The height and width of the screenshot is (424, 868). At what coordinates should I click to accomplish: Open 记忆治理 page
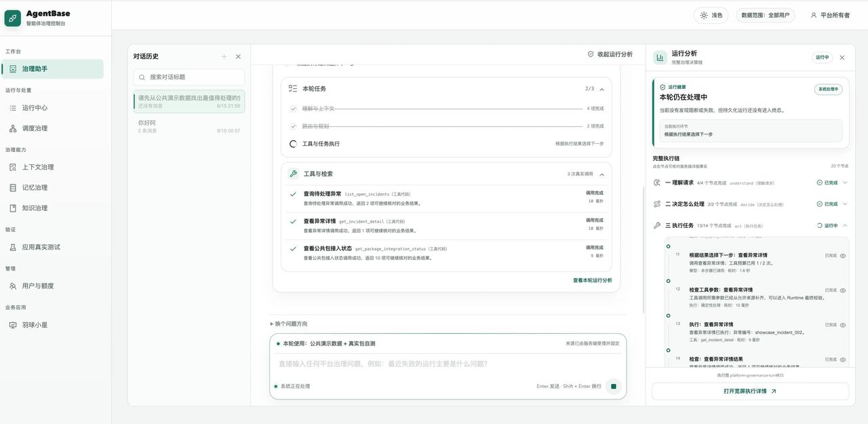pyautogui.click(x=53, y=187)
